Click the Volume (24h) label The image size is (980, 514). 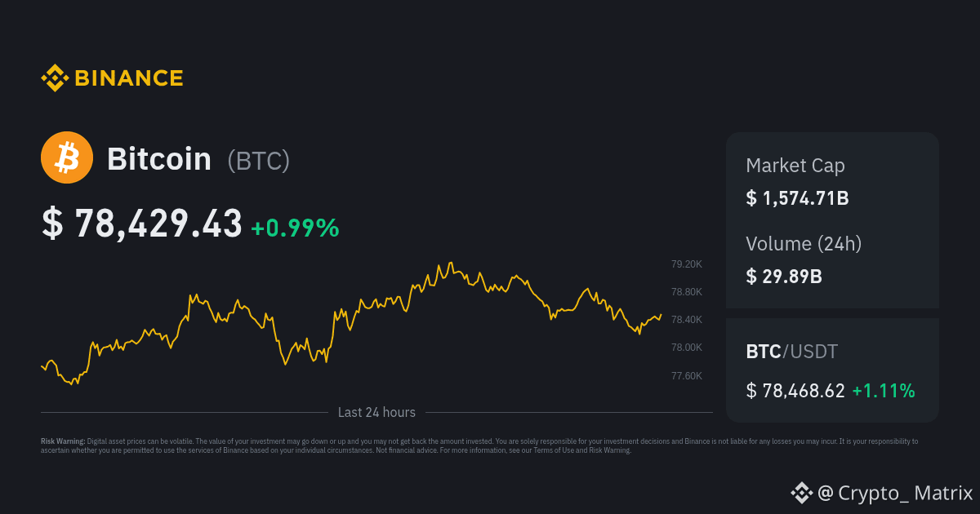(x=804, y=243)
